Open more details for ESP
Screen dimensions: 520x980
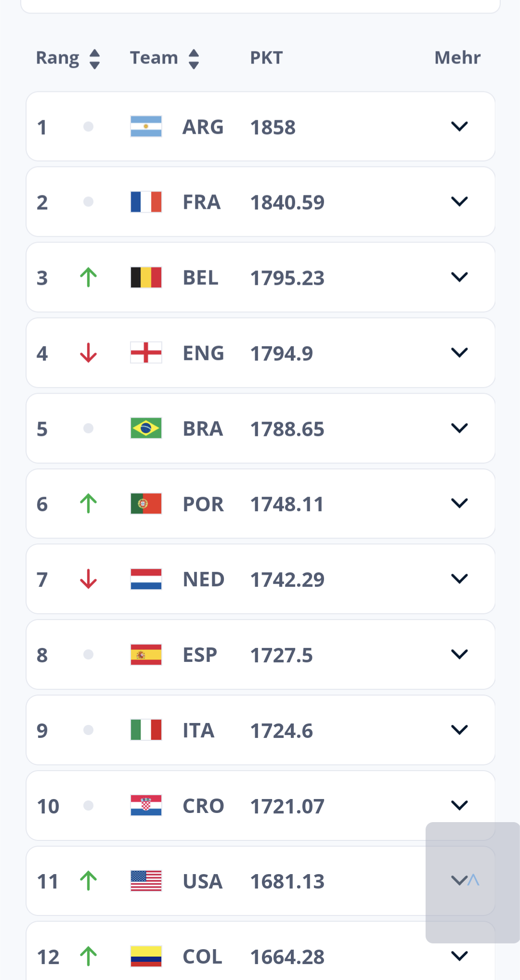tap(459, 655)
